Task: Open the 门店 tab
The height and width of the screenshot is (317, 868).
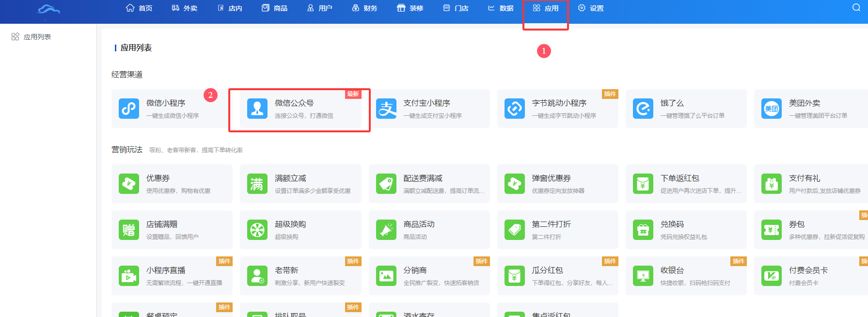Action: (x=456, y=8)
